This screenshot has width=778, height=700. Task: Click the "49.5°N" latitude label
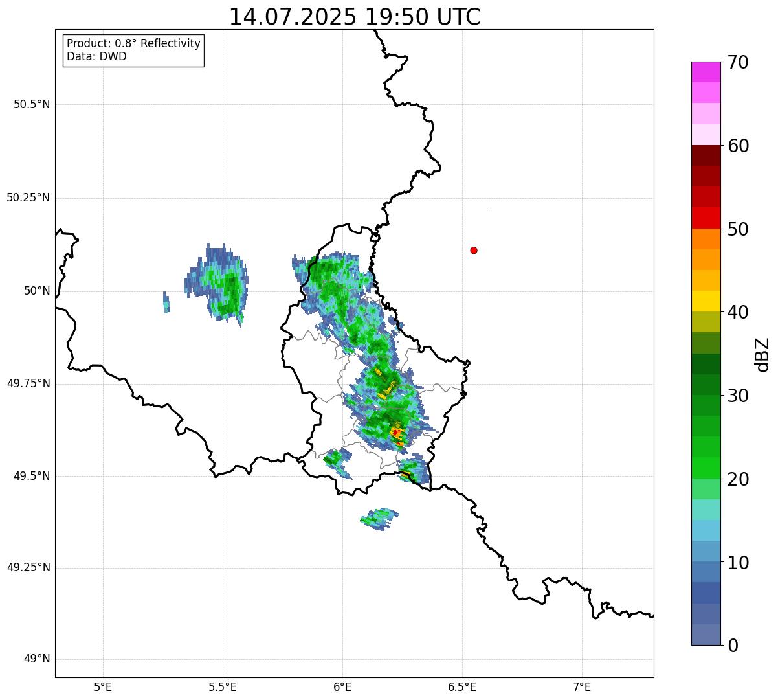tap(32, 476)
